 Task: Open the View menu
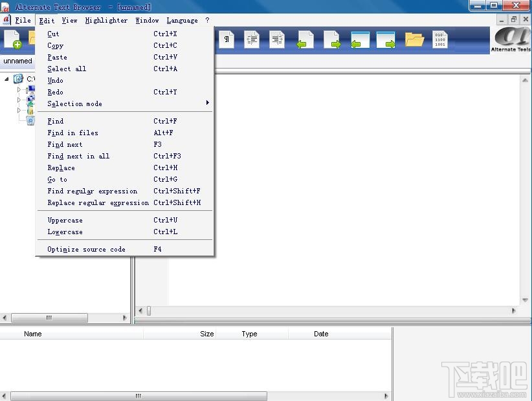[x=69, y=20]
